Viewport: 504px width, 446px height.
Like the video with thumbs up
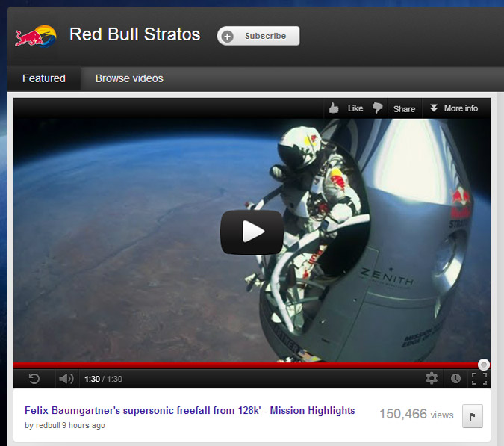click(345, 108)
